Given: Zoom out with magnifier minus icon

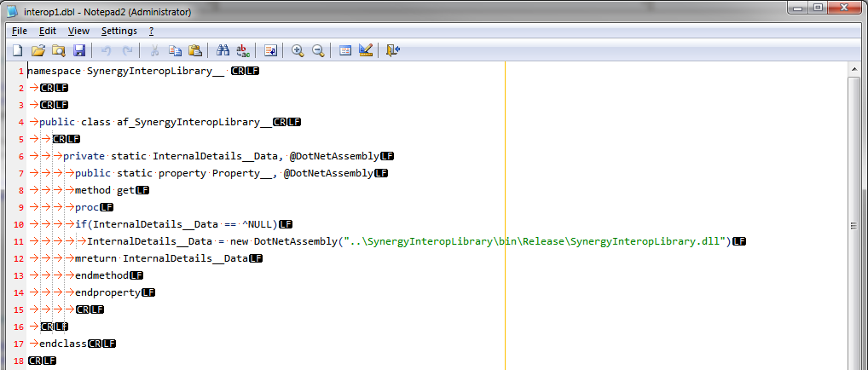Looking at the screenshot, I should [318, 50].
